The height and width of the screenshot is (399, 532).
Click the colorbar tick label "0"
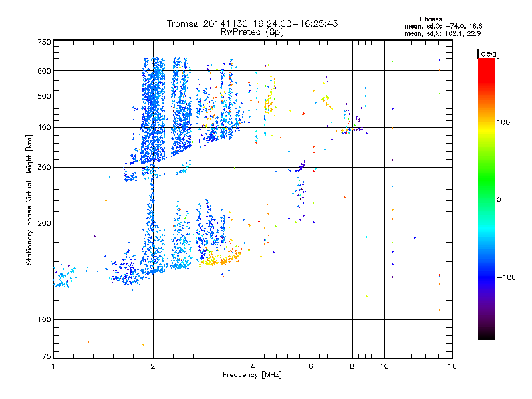point(499,200)
